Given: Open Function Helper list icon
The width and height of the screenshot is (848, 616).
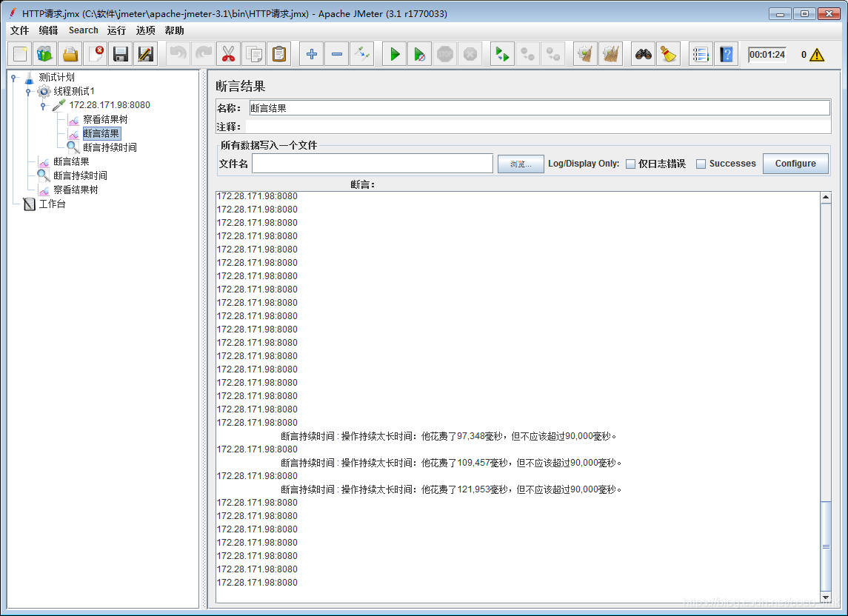Looking at the screenshot, I should 701,54.
